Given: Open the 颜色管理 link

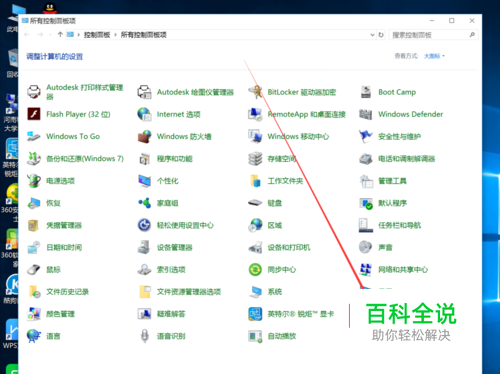Looking at the screenshot, I should click(60, 314).
